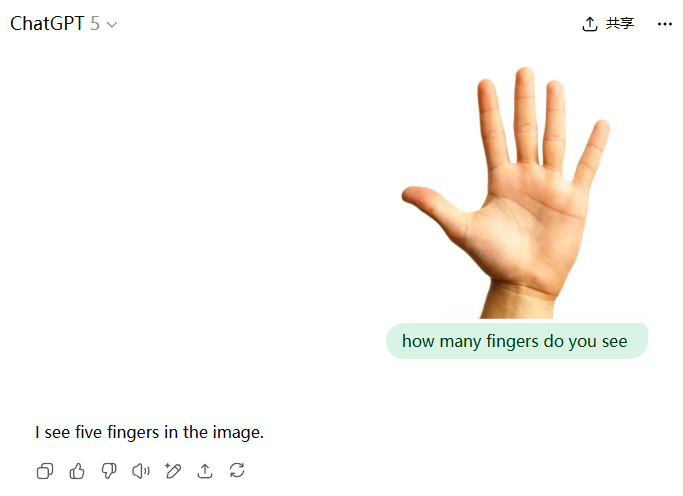Give the response a thumbs down
The width and height of the screenshot is (683, 496).
click(109, 471)
